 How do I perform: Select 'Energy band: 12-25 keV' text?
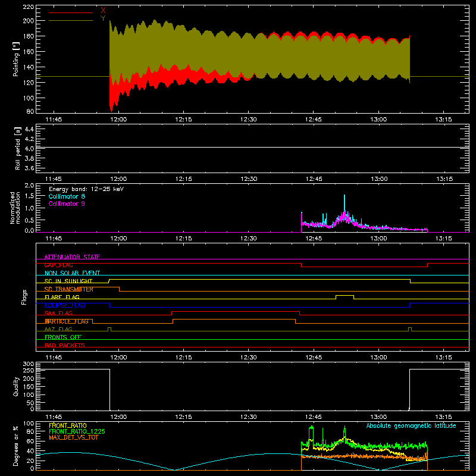86,189
